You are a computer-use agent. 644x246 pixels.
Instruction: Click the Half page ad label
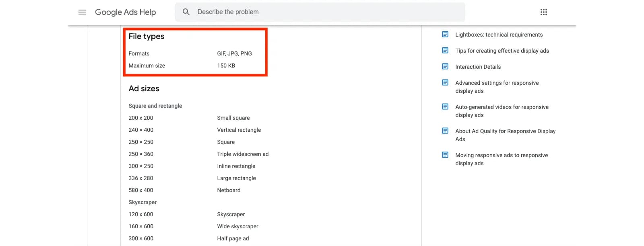pyautogui.click(x=233, y=238)
